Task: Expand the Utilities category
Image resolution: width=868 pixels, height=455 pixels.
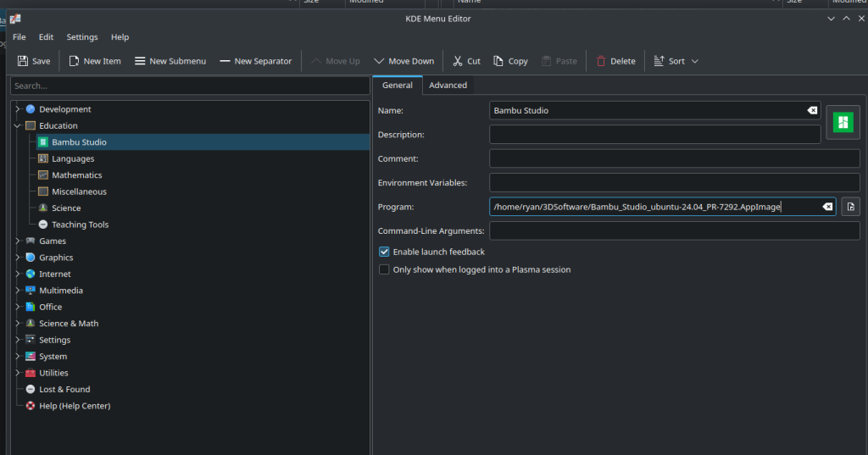Action: (18, 373)
